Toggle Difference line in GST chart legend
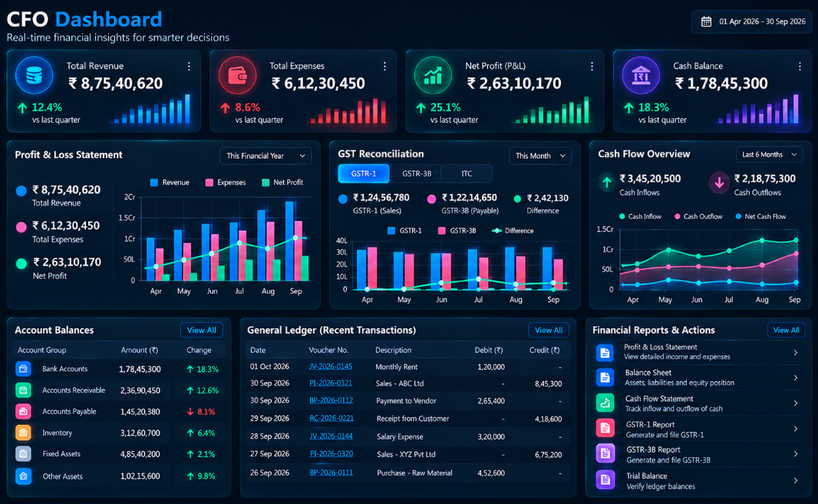Viewport: 818px width, 504px height. pyautogui.click(x=513, y=231)
